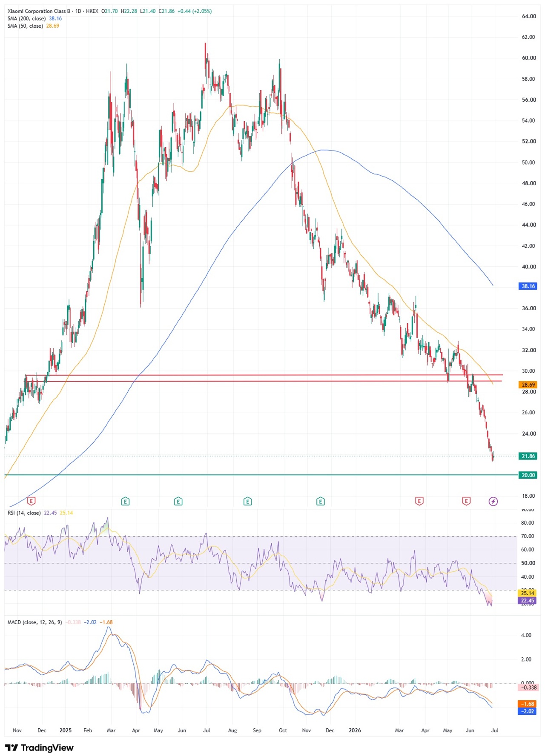This screenshot has width=545, height=756.
Task: Open the red earnings marker in late May 2026
Action: click(x=466, y=501)
